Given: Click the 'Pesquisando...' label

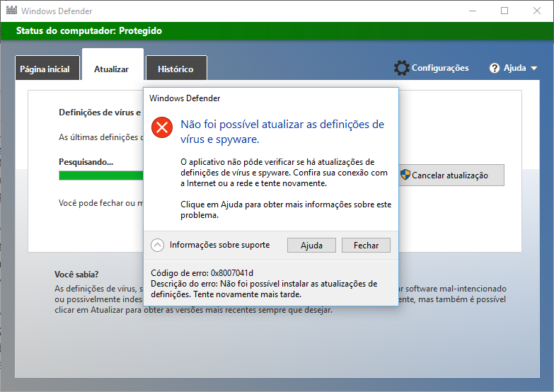Looking at the screenshot, I should pos(86,162).
